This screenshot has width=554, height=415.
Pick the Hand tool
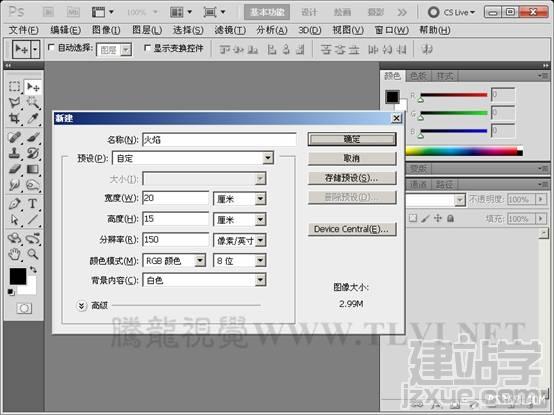coord(14,254)
